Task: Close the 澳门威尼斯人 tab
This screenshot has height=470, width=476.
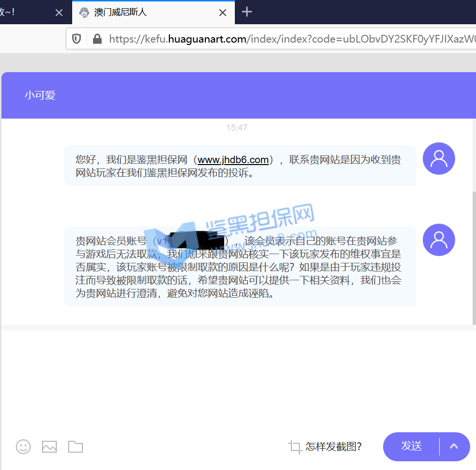Action: (x=223, y=13)
